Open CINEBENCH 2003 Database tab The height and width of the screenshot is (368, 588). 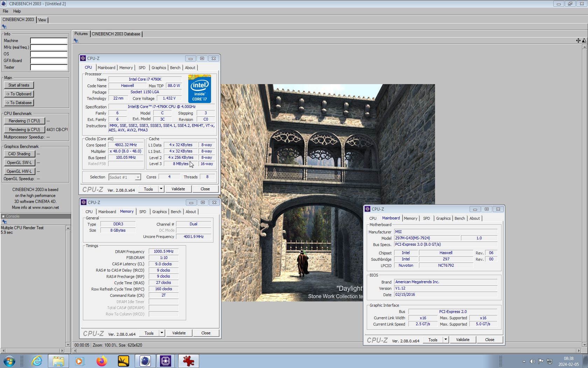[x=116, y=34]
